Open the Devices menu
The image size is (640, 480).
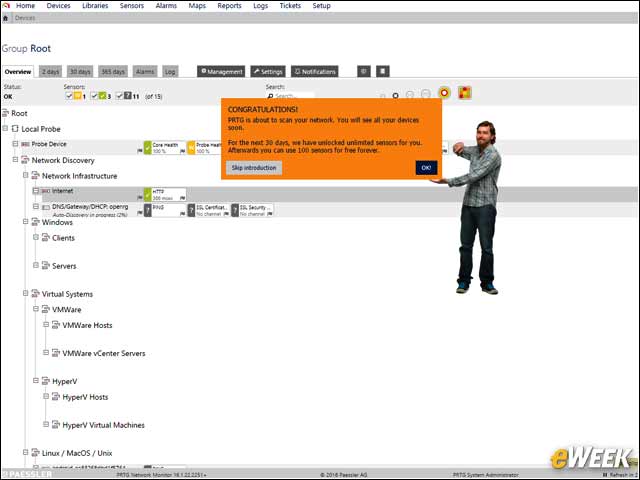point(58,6)
